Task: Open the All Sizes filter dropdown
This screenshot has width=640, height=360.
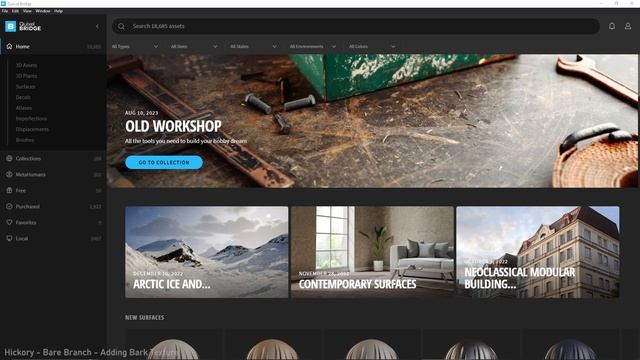Action: [x=194, y=47]
